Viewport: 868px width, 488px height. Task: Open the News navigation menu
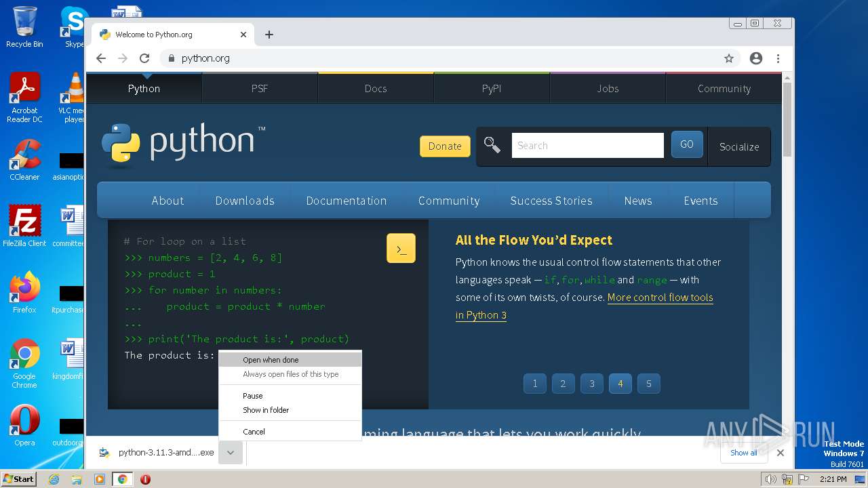pos(638,201)
